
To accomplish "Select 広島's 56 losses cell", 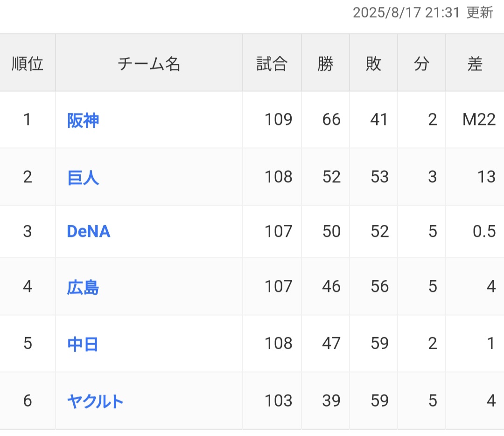I will click(x=379, y=287).
